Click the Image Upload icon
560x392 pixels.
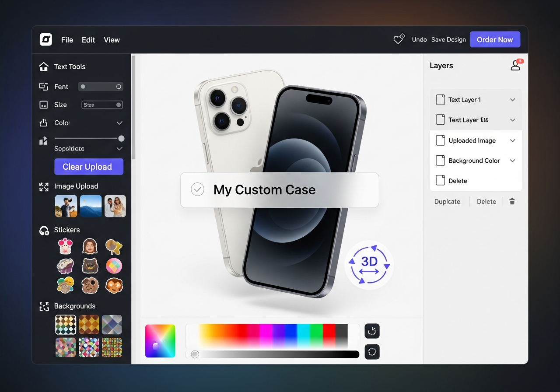tap(44, 186)
